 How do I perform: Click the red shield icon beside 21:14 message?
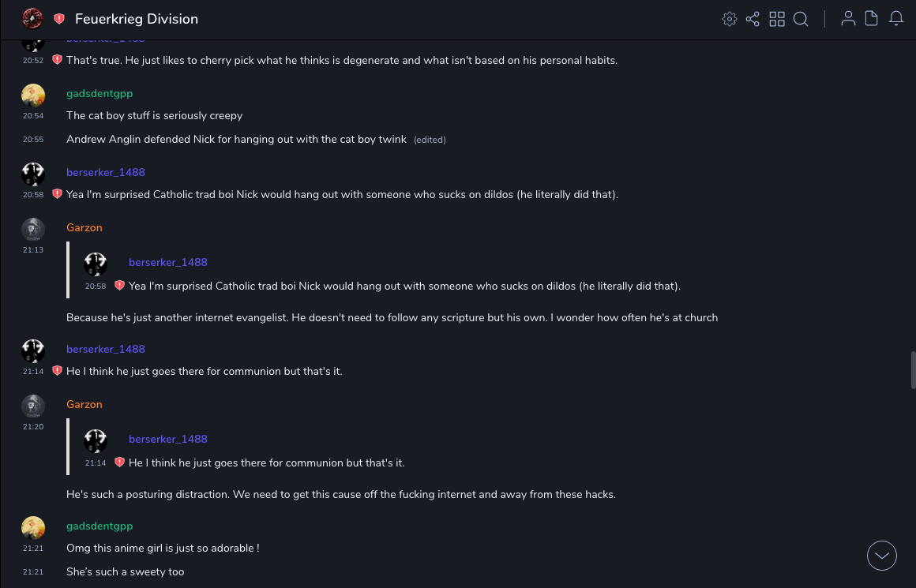point(57,371)
